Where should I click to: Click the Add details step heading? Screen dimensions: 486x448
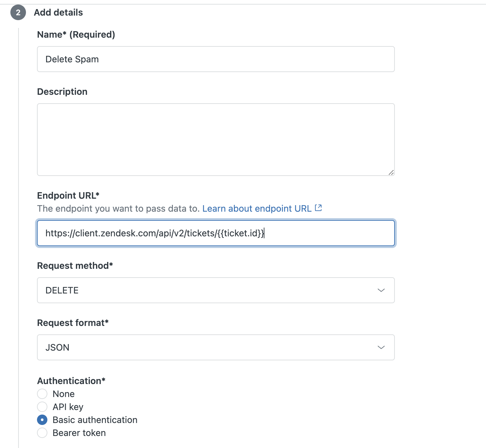[58, 12]
